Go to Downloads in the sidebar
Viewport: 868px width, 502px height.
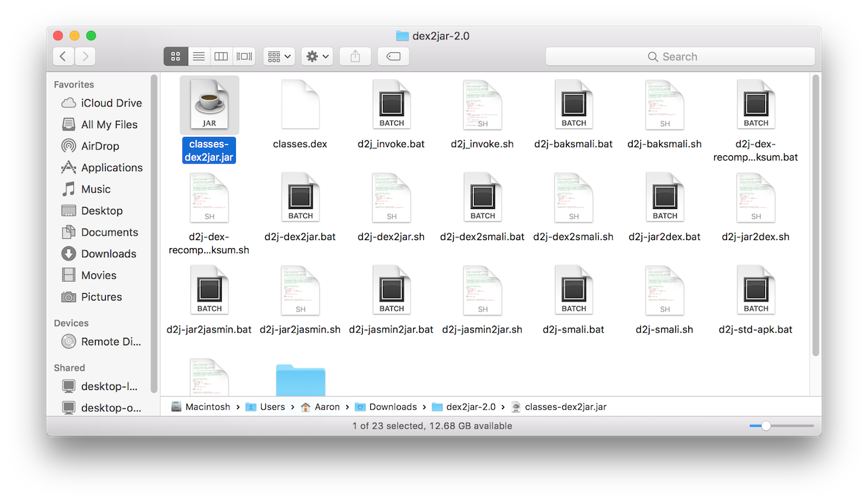click(x=108, y=254)
